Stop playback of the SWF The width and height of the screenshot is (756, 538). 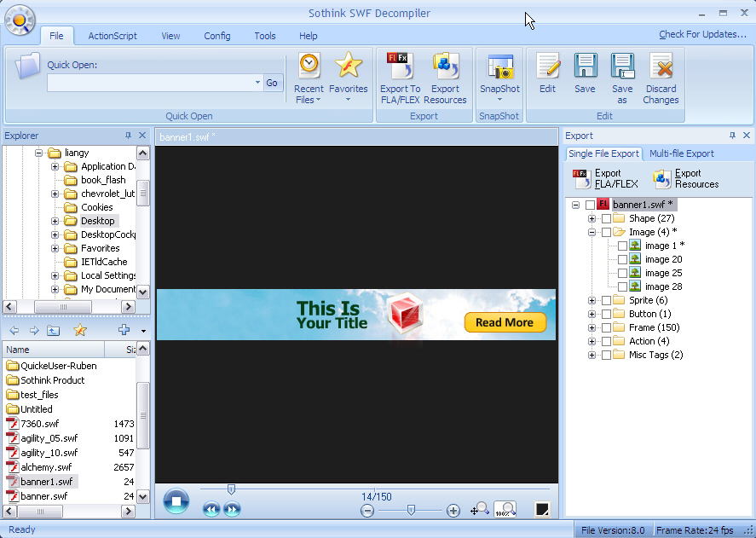pos(176,501)
